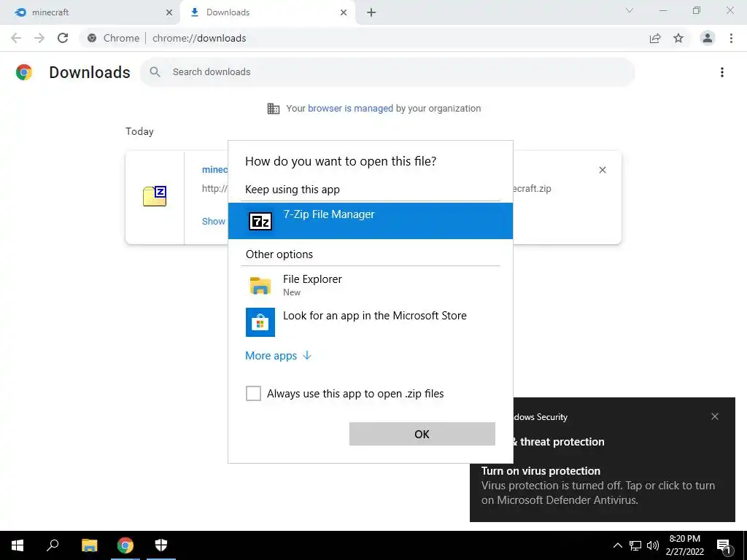This screenshot has height=560, width=747.
Task: Open File Explorer from the taskbar
Action: click(89, 545)
